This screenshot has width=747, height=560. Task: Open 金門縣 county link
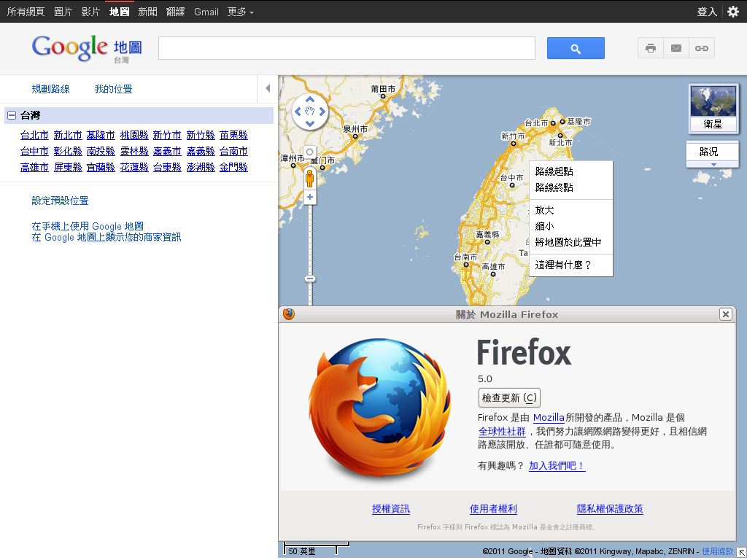coord(233,168)
